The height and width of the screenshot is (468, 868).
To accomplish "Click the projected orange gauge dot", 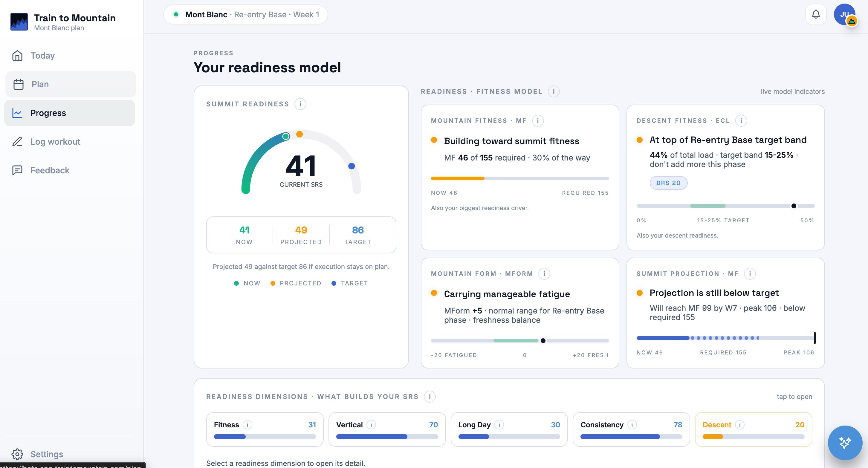I will 299,134.
